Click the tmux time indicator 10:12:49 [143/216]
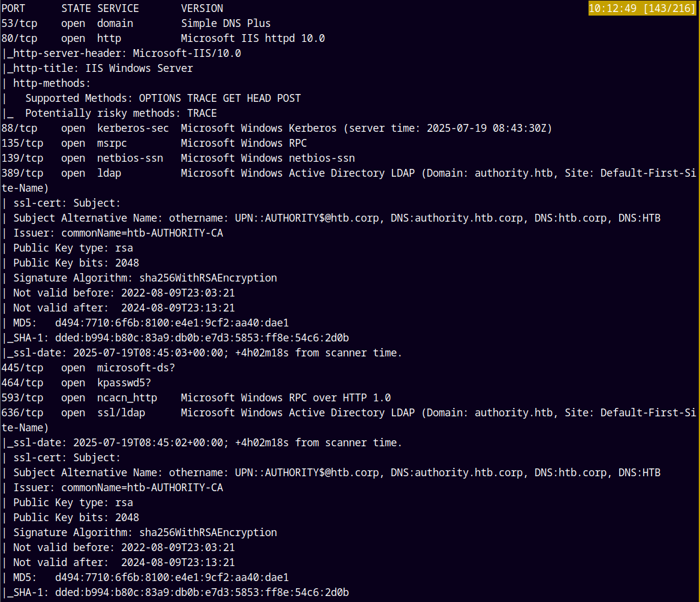700x602 pixels. 642,8
